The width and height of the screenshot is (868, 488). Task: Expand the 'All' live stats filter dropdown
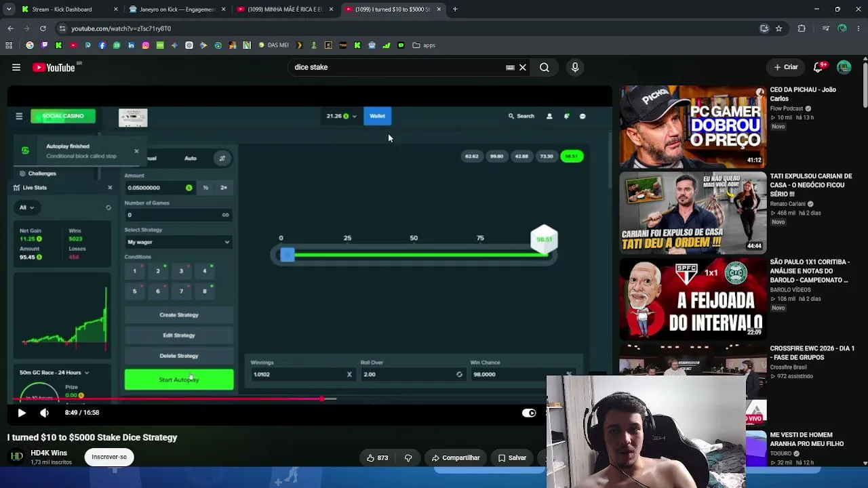[26, 207]
